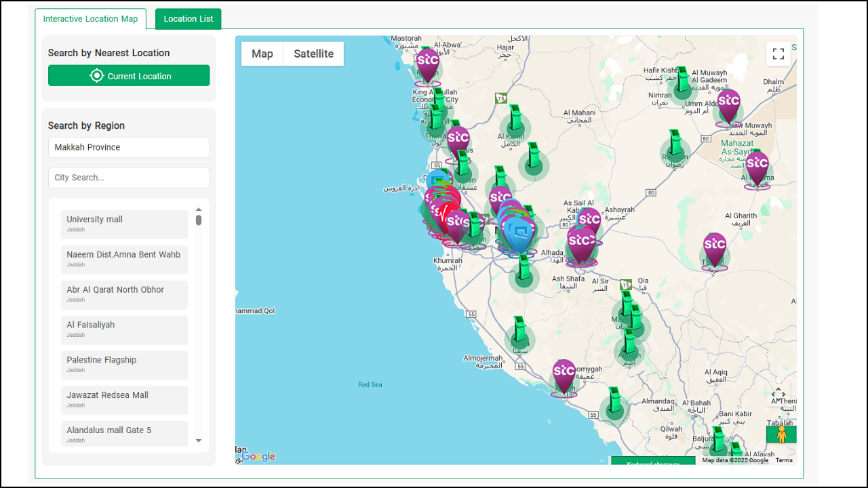Select the kiosk marker near Almandaq
Screen dimensions: 868x488
click(614, 404)
